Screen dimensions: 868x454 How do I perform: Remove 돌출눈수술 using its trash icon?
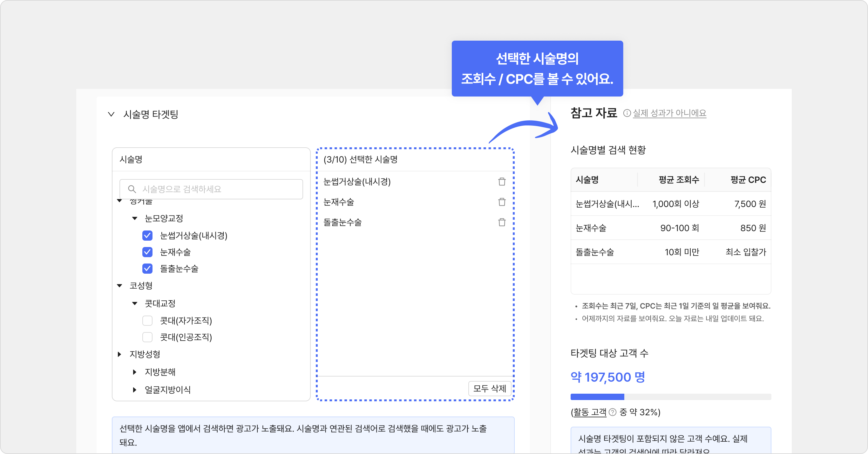[502, 222]
